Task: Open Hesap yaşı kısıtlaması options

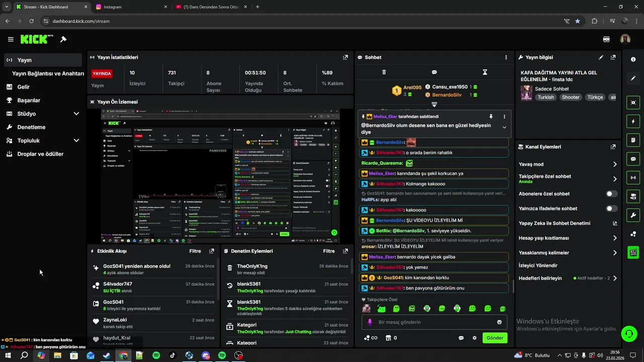Action: click(x=568, y=238)
